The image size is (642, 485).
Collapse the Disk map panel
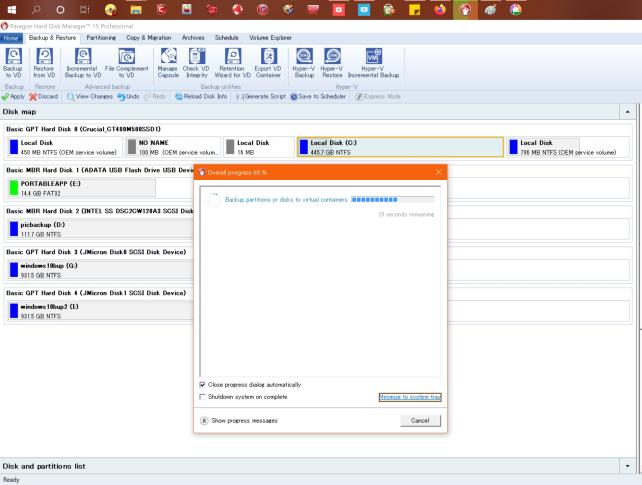tap(628, 112)
